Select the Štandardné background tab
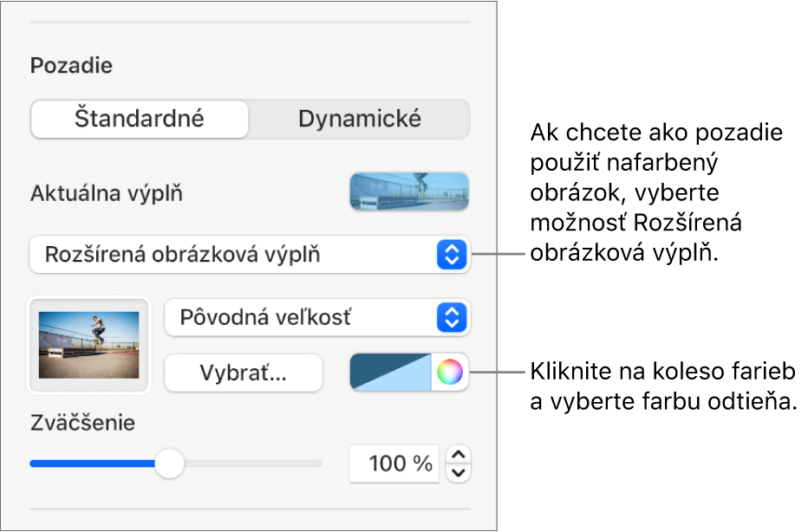808x532 pixels. pos(139,119)
